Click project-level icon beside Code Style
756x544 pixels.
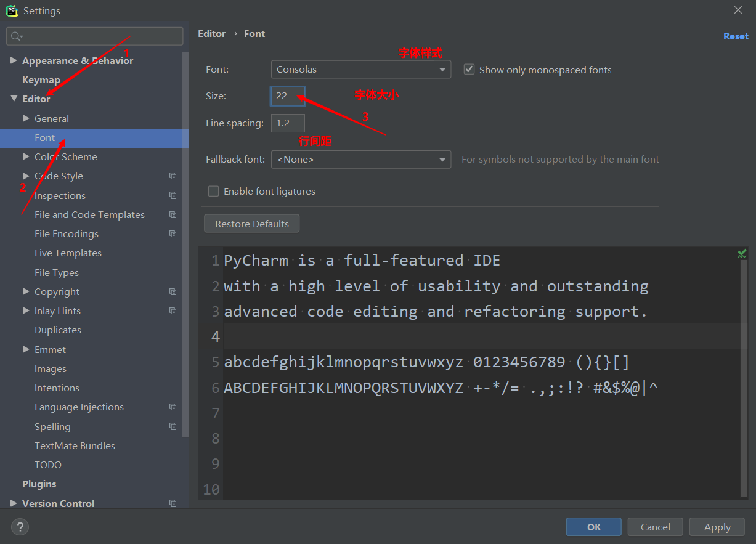coord(173,176)
